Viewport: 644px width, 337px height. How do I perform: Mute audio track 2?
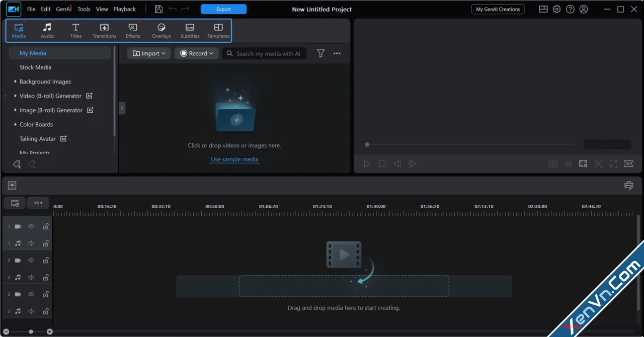click(31, 277)
